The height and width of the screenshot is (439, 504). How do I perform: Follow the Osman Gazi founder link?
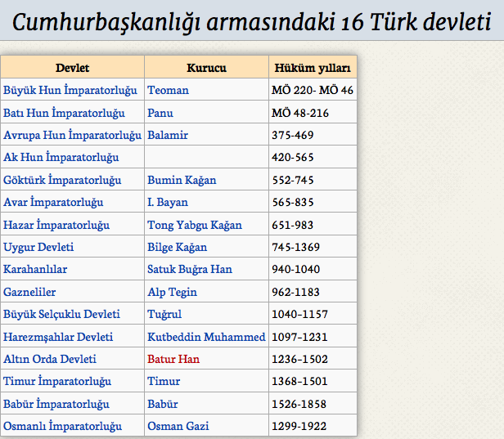(178, 426)
